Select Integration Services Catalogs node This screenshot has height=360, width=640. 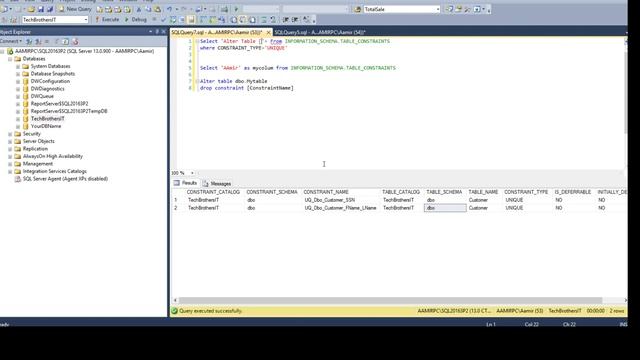[x=55, y=171]
